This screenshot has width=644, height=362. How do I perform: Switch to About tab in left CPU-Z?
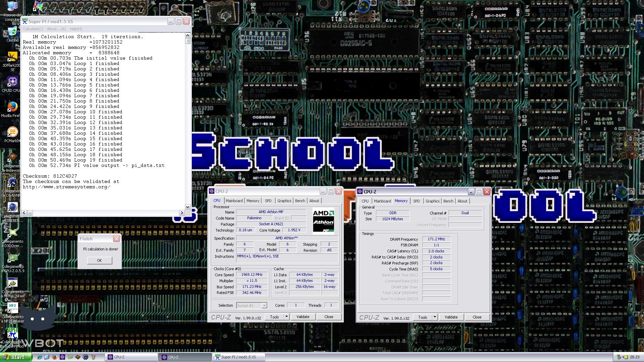(314, 201)
